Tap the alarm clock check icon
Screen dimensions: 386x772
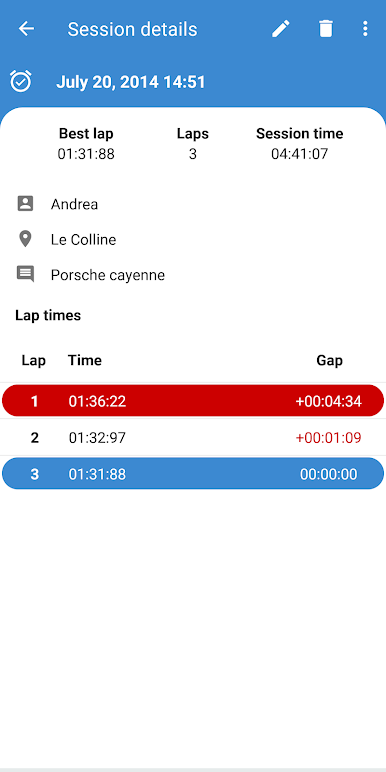click(x=21, y=81)
